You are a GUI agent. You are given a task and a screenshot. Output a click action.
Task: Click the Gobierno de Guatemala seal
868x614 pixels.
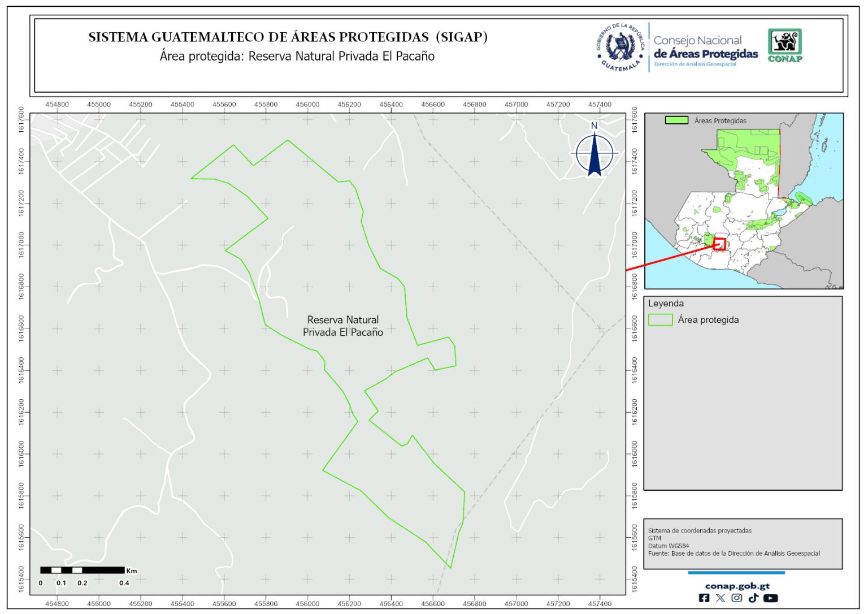point(620,47)
